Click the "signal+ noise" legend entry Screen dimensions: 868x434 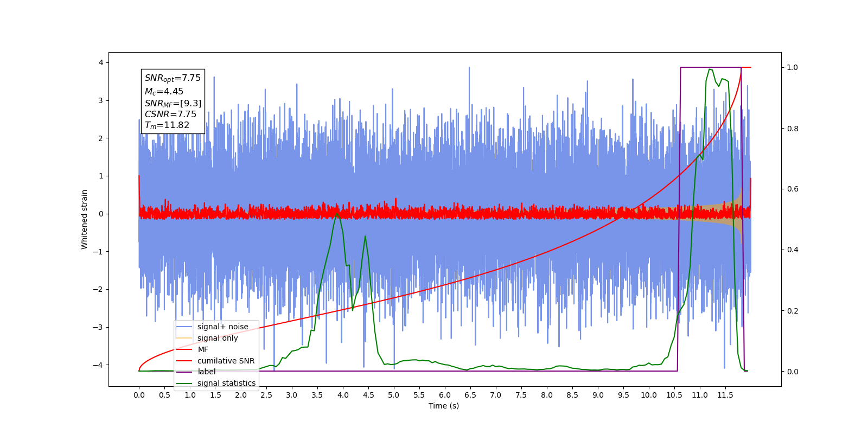pyautogui.click(x=223, y=327)
